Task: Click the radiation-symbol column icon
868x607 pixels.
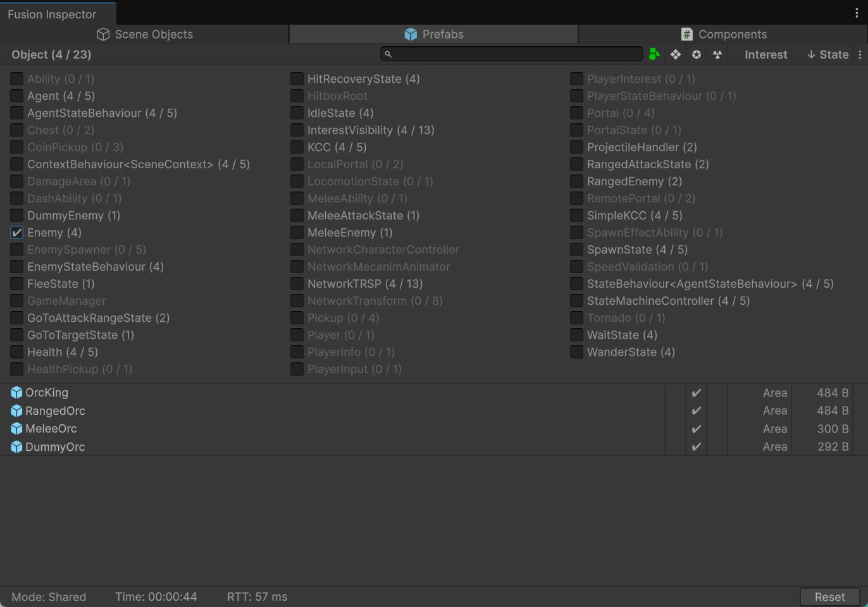Action: [x=717, y=55]
